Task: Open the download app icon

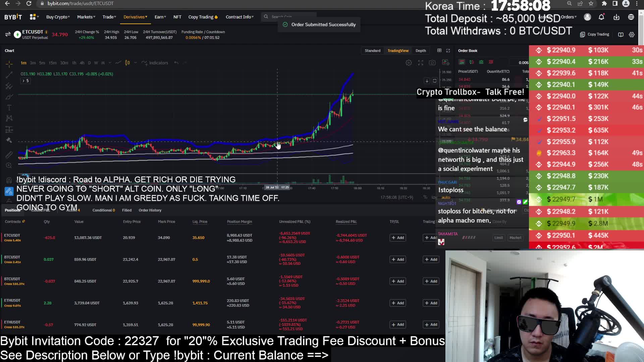Action: 616,17
